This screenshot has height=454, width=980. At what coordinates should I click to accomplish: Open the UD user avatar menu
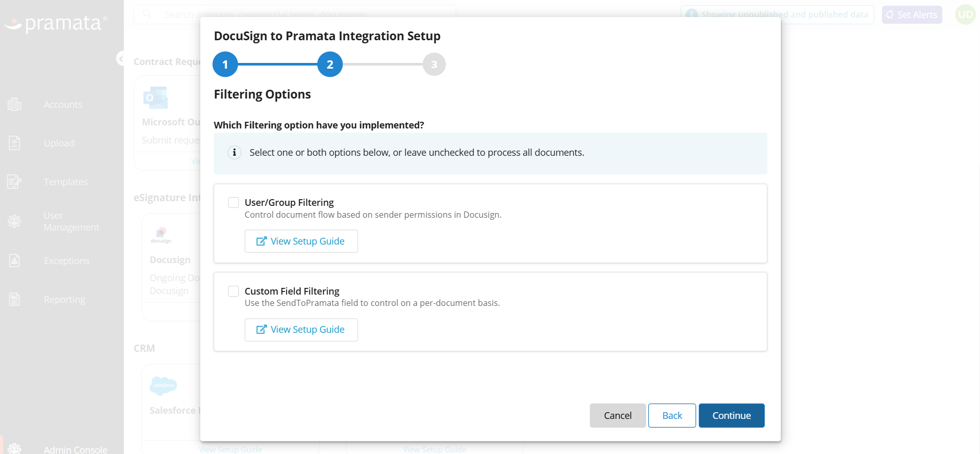point(965,14)
